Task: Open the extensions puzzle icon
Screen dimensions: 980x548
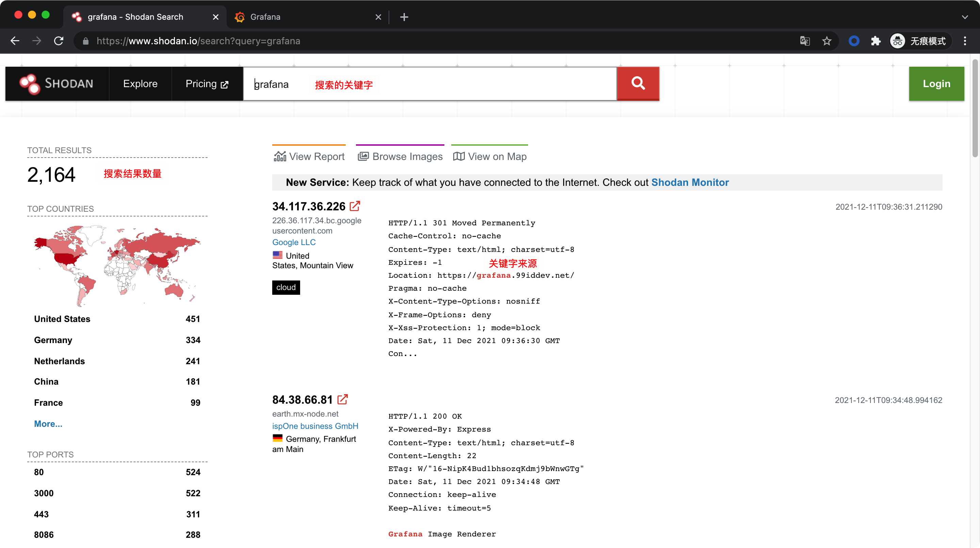Action: pos(876,41)
